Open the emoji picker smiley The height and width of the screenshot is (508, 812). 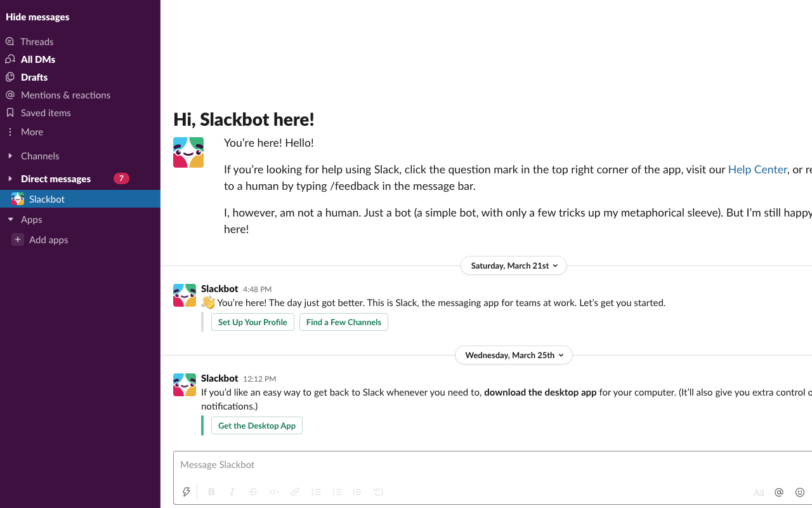point(800,492)
